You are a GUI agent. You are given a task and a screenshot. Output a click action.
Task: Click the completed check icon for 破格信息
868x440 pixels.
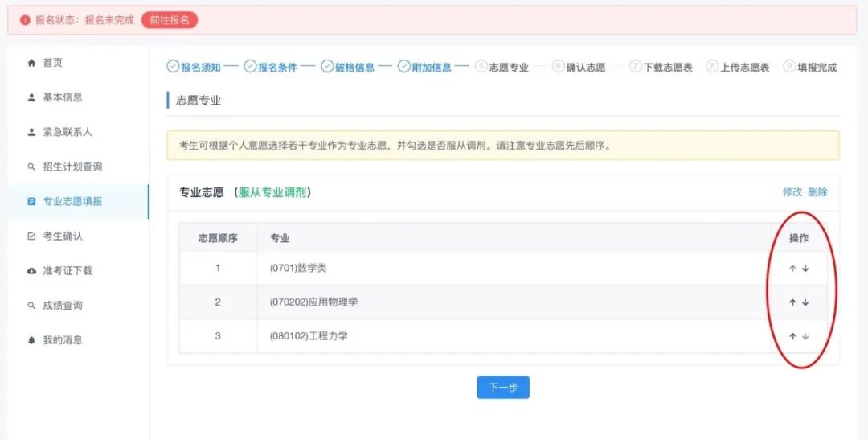click(327, 67)
